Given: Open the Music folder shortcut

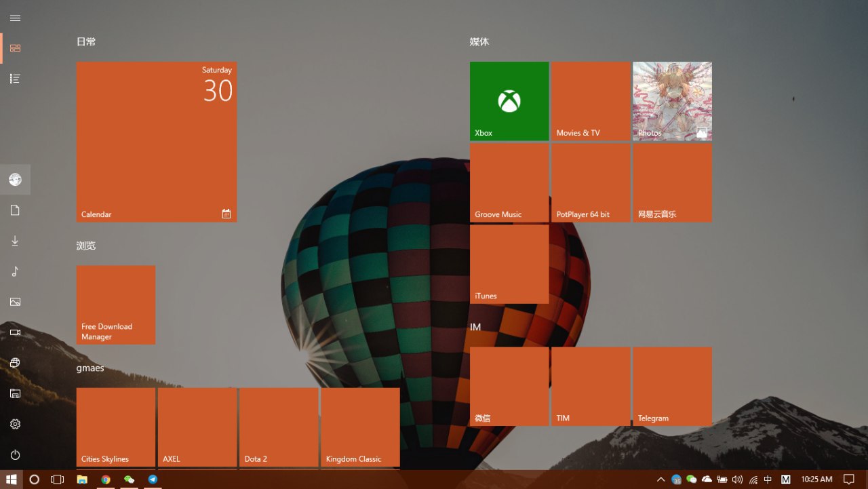Looking at the screenshot, I should pyautogui.click(x=15, y=271).
